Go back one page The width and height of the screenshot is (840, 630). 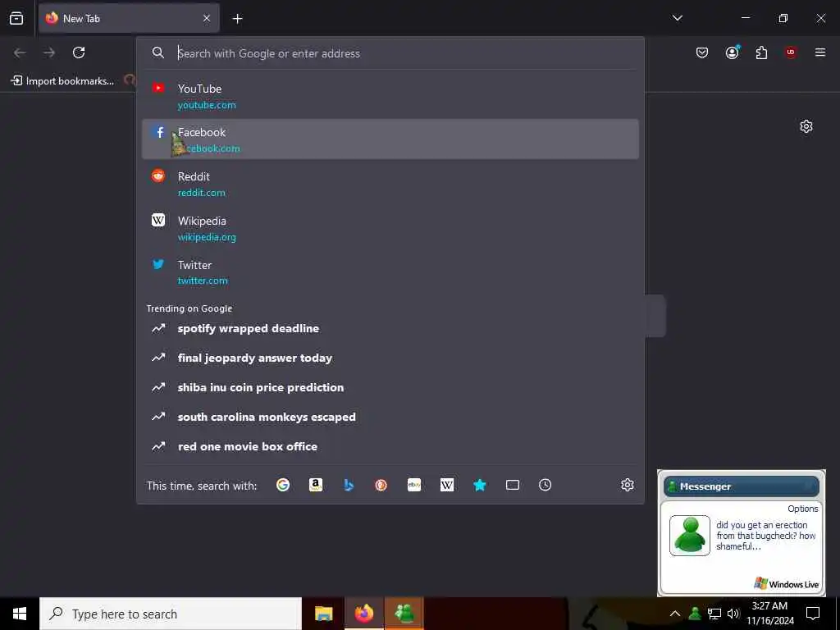[20, 52]
